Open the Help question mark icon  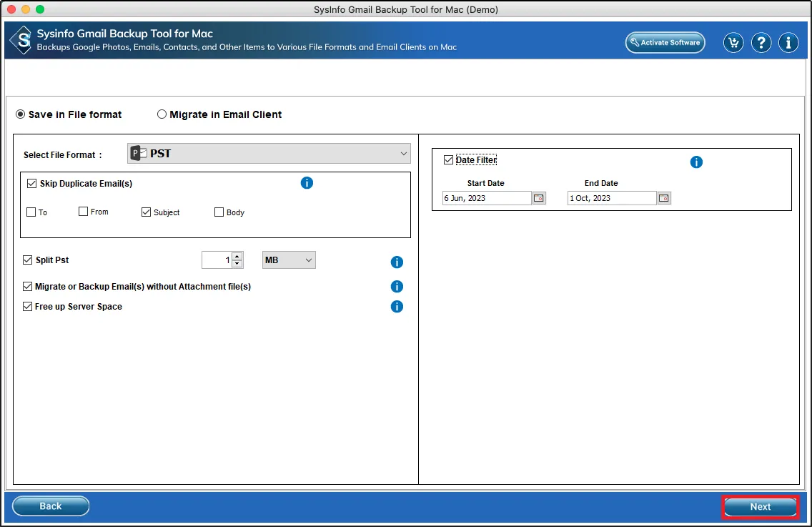pos(761,43)
